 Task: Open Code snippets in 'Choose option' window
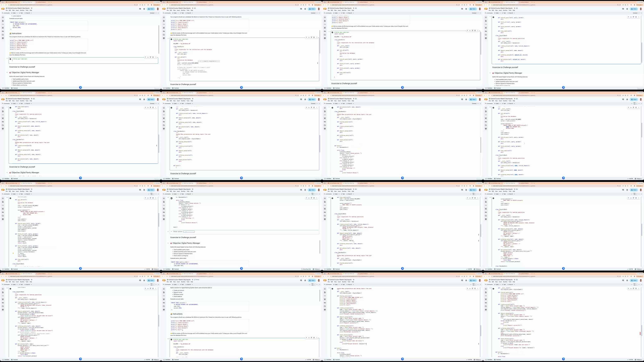tap(164, 205)
